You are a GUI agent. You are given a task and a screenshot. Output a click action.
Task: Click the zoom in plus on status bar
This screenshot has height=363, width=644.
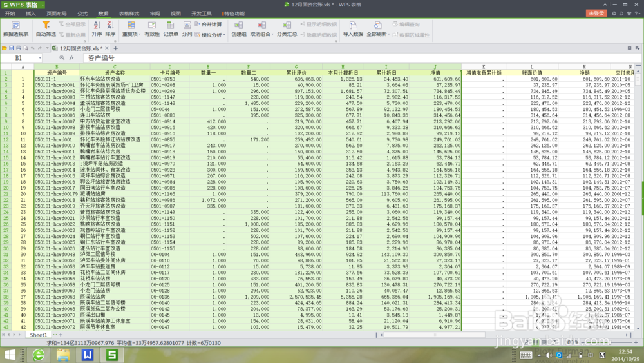click(x=636, y=342)
